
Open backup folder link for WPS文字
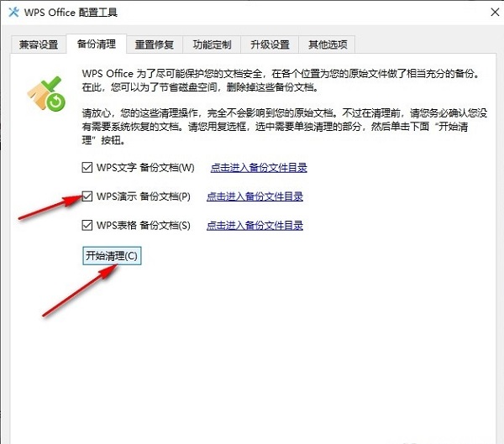[x=259, y=167]
